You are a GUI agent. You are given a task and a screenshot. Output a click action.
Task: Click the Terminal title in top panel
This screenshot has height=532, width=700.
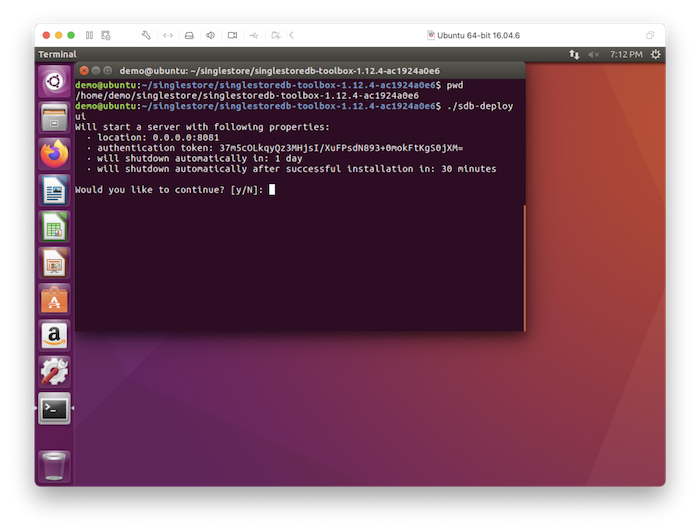pyautogui.click(x=57, y=54)
